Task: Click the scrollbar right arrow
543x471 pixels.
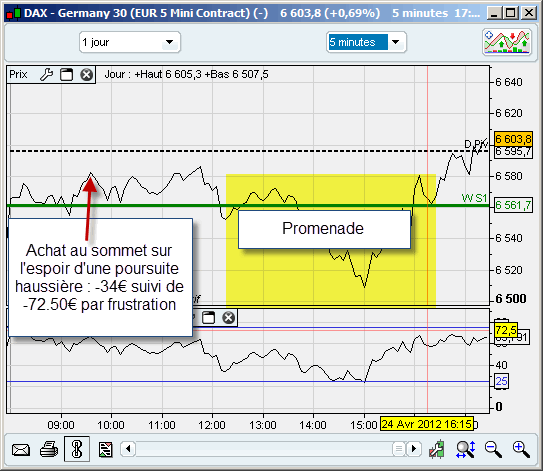Action: point(413,449)
